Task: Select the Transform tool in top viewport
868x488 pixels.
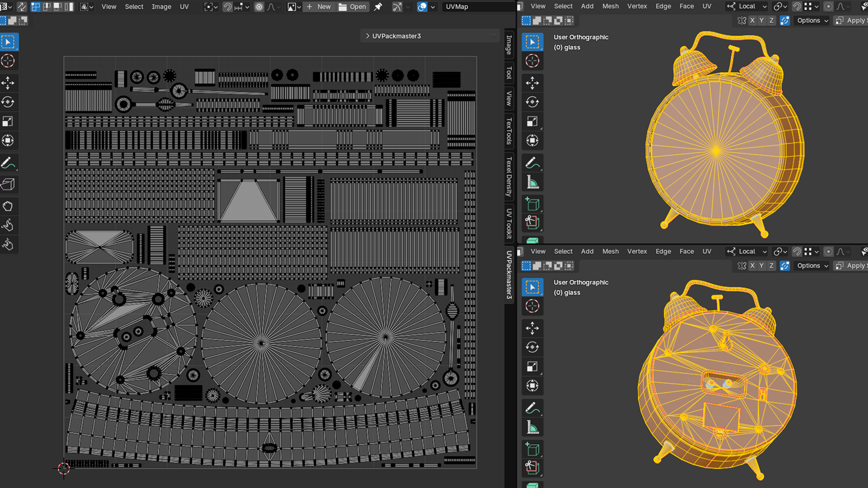Action: [x=532, y=141]
